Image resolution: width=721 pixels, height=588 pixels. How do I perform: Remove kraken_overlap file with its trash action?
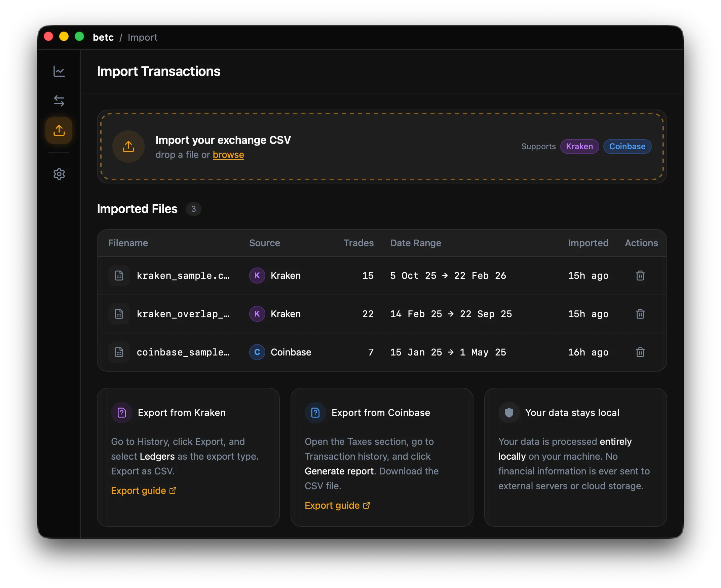pyautogui.click(x=640, y=313)
